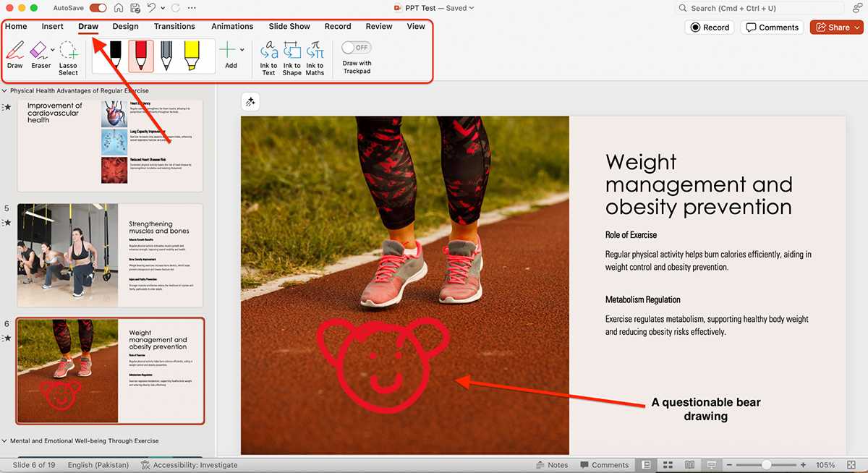Switch to Slide Sorter view icon
The width and height of the screenshot is (868, 473).
tap(668, 464)
